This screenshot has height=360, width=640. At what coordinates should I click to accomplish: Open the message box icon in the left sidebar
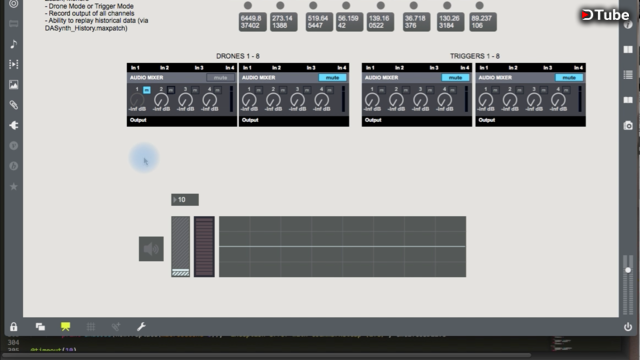[13, 24]
